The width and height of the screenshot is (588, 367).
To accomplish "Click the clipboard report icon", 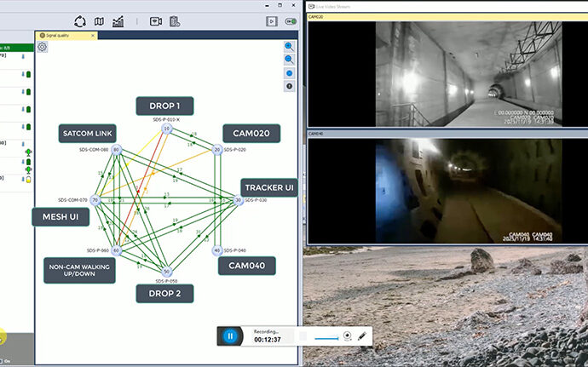I will (174, 21).
